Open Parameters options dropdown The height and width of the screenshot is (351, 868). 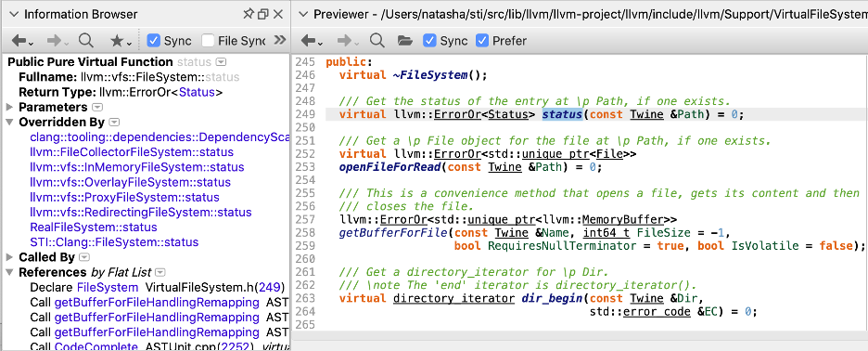coord(96,107)
